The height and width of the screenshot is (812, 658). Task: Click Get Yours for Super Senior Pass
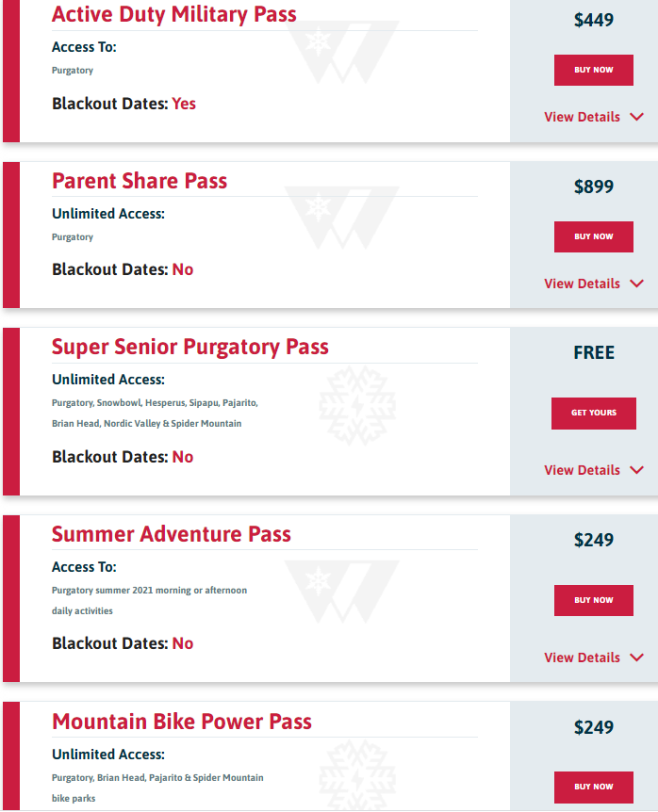click(593, 414)
